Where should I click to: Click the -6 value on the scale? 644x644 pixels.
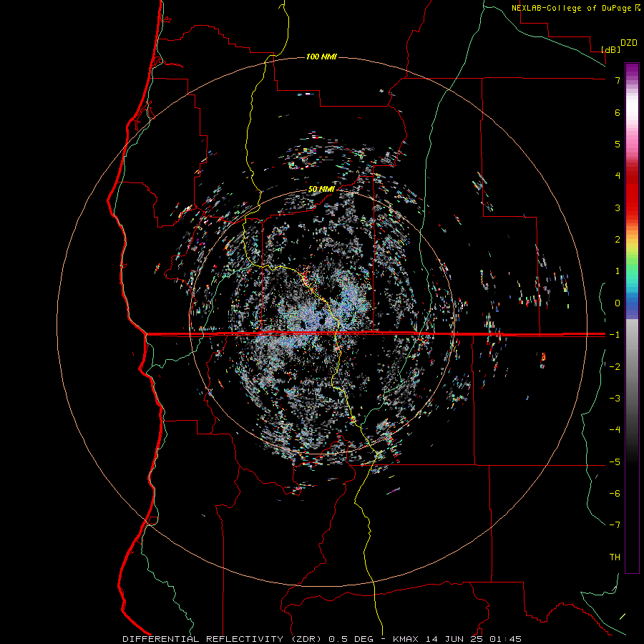pyautogui.click(x=615, y=494)
